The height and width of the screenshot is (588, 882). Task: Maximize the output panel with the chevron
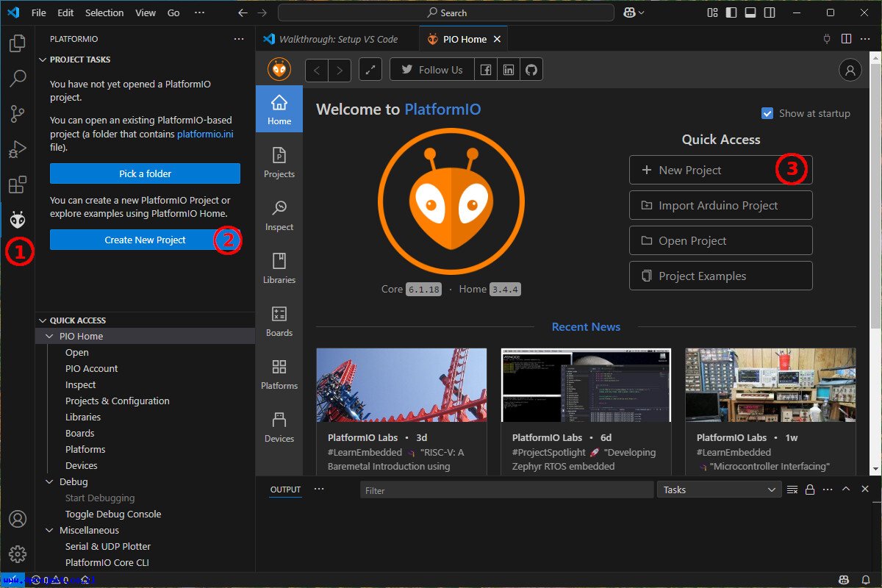pyautogui.click(x=846, y=490)
